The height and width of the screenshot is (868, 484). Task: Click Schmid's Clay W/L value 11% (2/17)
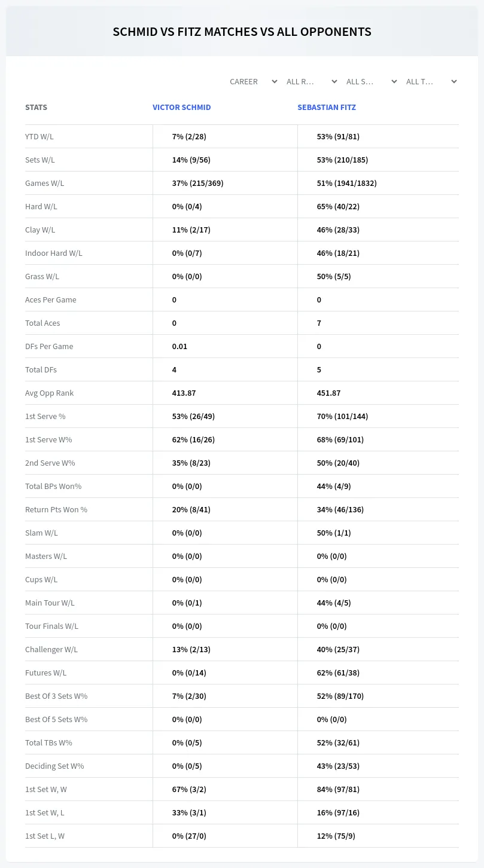point(191,230)
